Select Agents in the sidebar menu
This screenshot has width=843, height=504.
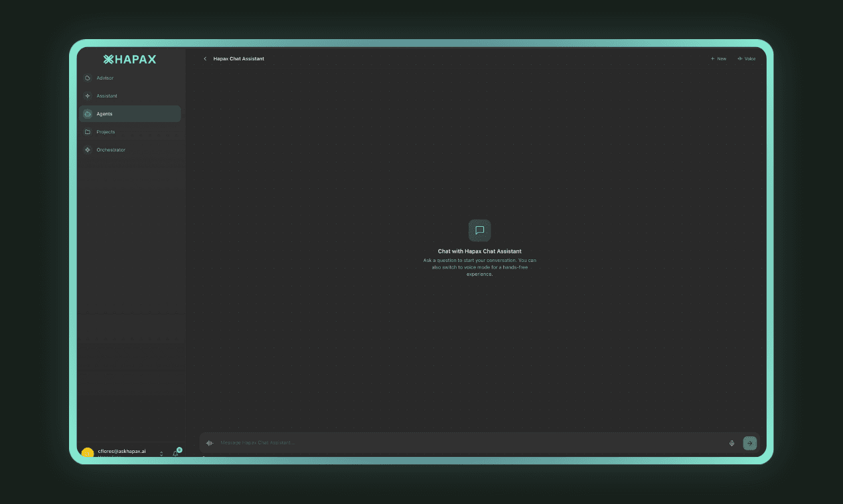click(104, 114)
